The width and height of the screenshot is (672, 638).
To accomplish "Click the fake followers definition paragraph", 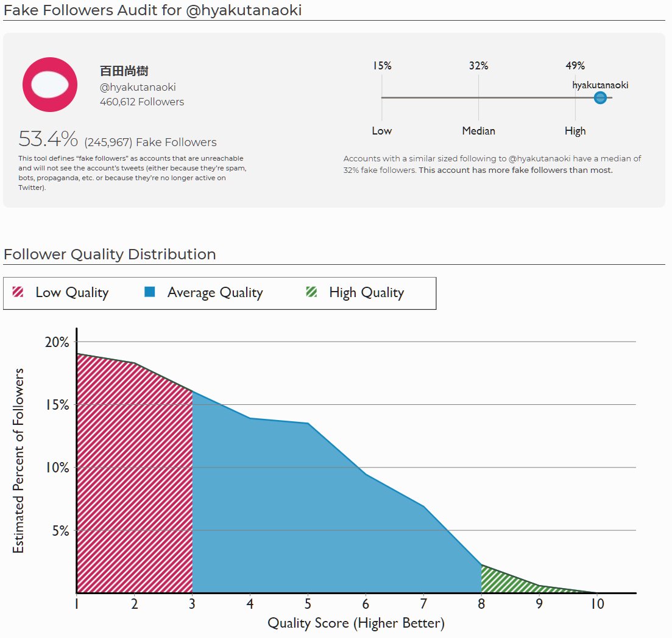I will (x=132, y=172).
